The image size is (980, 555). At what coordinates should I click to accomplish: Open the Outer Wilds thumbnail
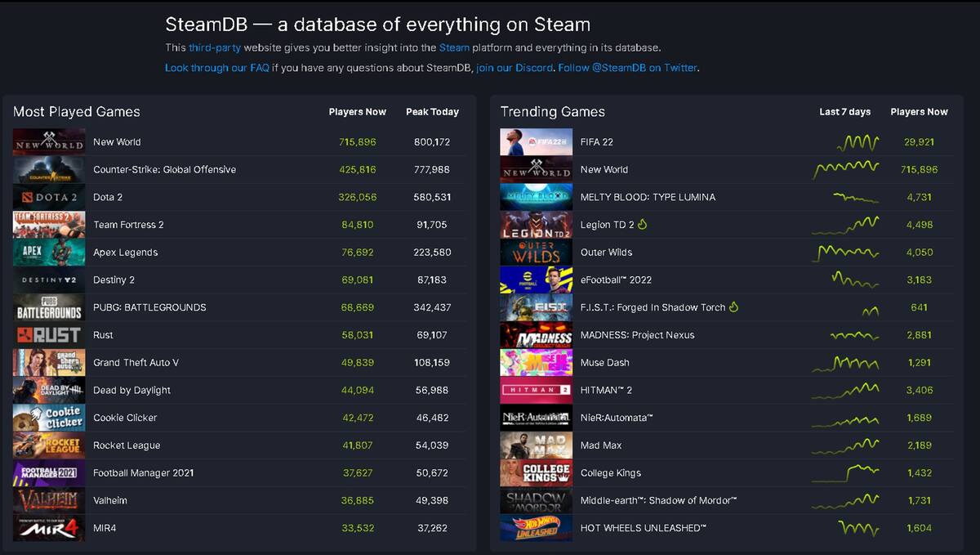click(x=537, y=253)
